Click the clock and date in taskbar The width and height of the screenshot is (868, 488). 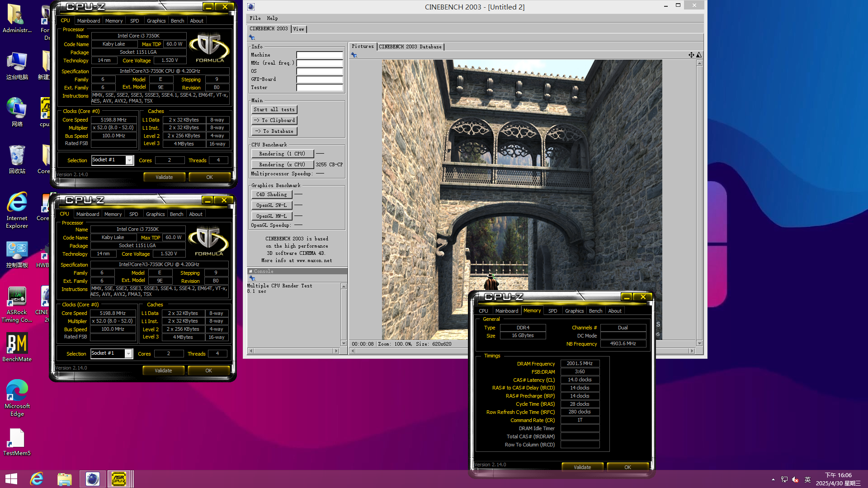coord(838,479)
